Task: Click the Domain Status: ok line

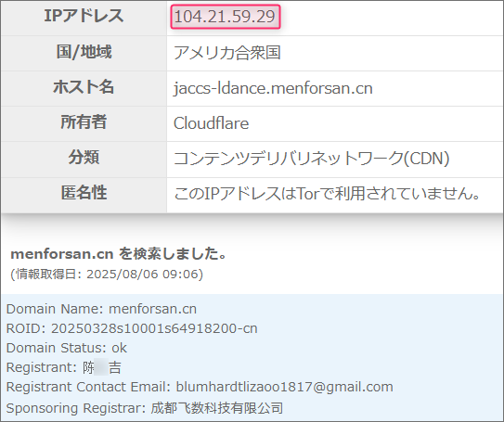Action: click(67, 348)
